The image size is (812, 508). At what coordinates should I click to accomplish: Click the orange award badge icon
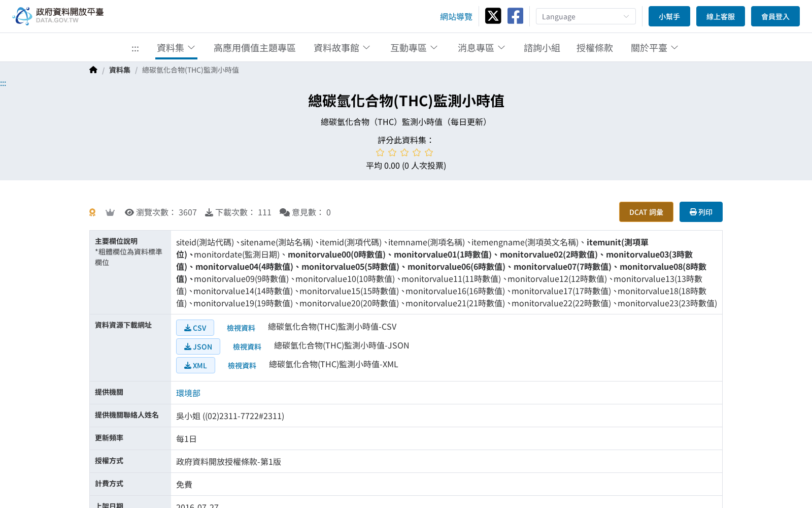(x=92, y=212)
